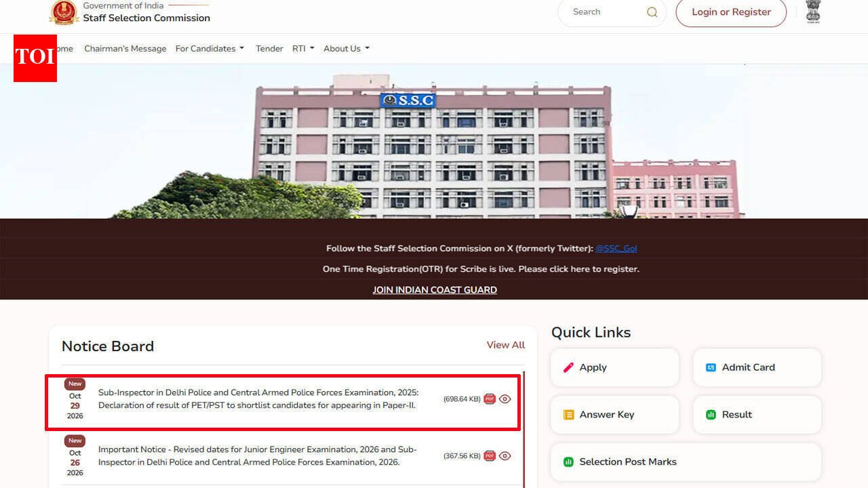Image resolution: width=868 pixels, height=488 pixels.
Task: Click the One Time Registration for Scribe announcement
Action: (x=481, y=269)
